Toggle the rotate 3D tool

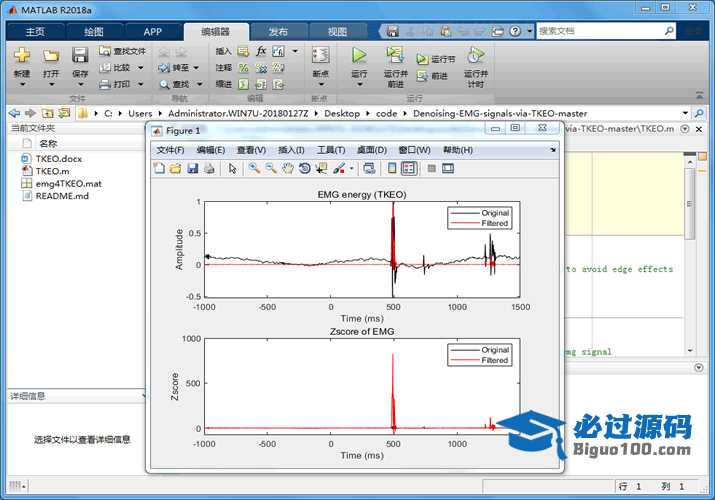click(x=304, y=169)
